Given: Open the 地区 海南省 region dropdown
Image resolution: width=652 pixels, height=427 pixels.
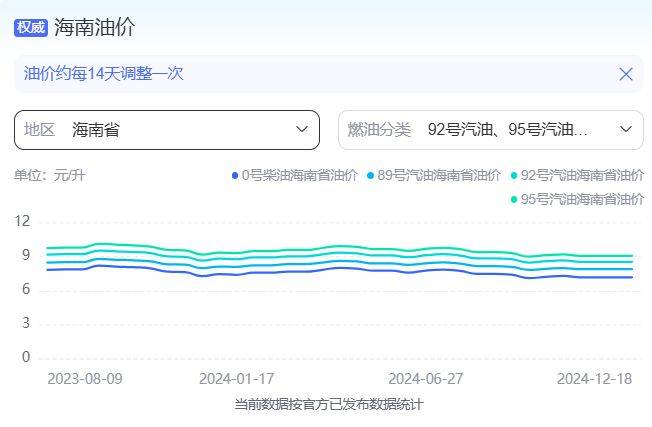Looking at the screenshot, I should point(167,130).
